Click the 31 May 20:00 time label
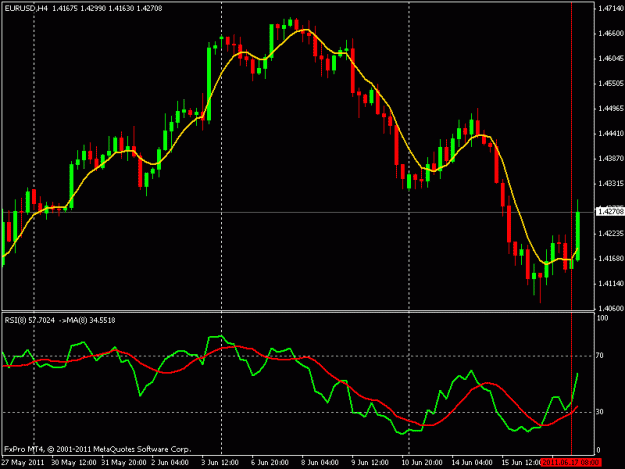Viewport: 625px width, 469px height. pyautogui.click(x=124, y=463)
